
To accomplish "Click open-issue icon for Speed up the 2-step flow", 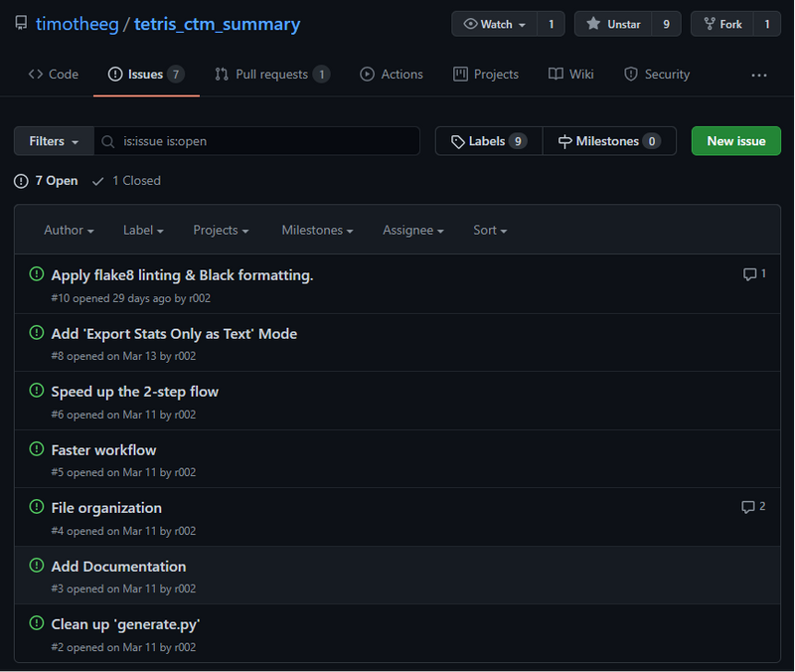I will (x=37, y=391).
